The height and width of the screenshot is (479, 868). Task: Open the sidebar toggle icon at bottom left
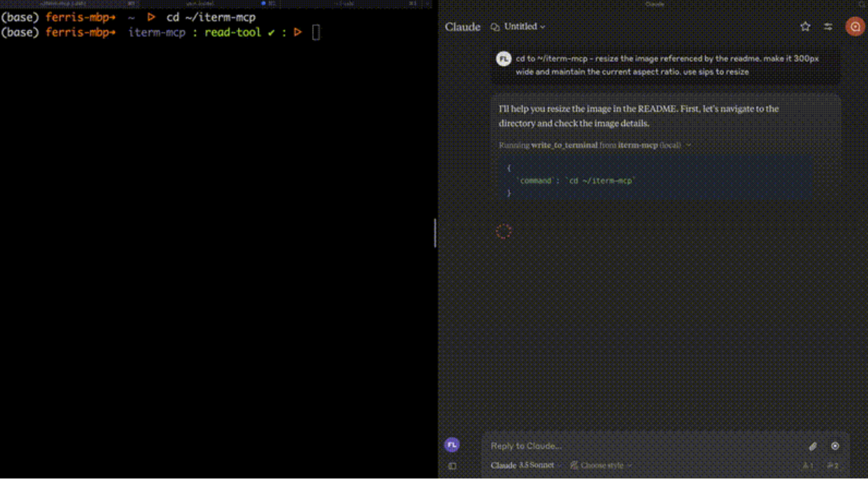pos(452,466)
